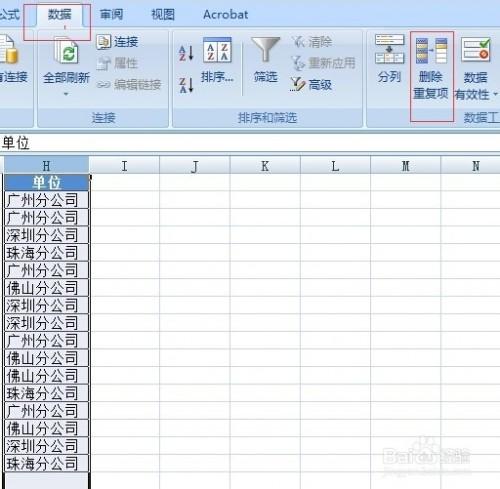Expand the 全部刷新 dropdown arrow
This screenshot has height=489, width=500.
[x=66, y=94]
